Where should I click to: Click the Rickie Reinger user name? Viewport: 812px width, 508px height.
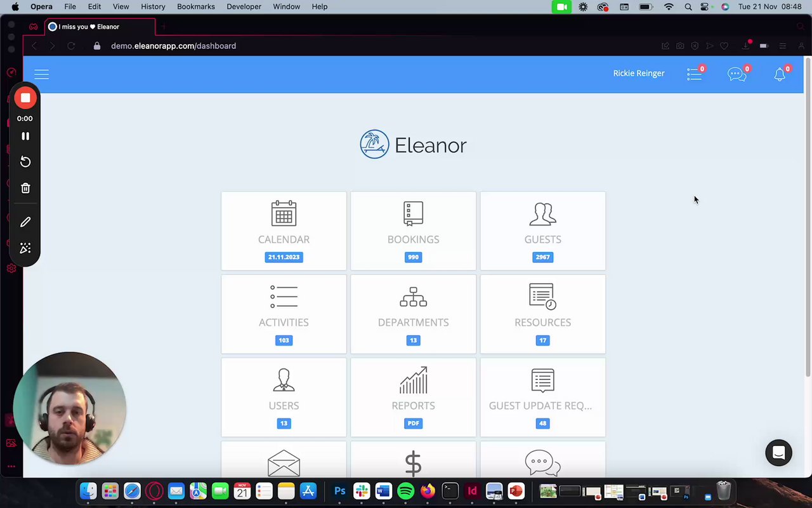pos(639,74)
